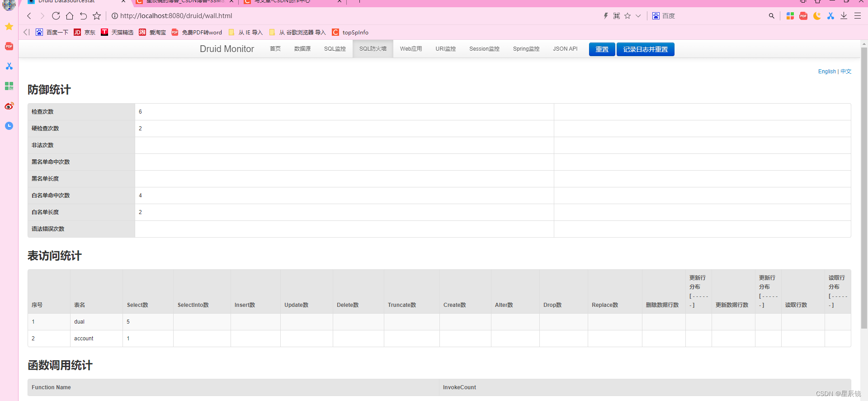The height and width of the screenshot is (401, 868).
Task: Reload the Druid wall page
Action: [56, 16]
